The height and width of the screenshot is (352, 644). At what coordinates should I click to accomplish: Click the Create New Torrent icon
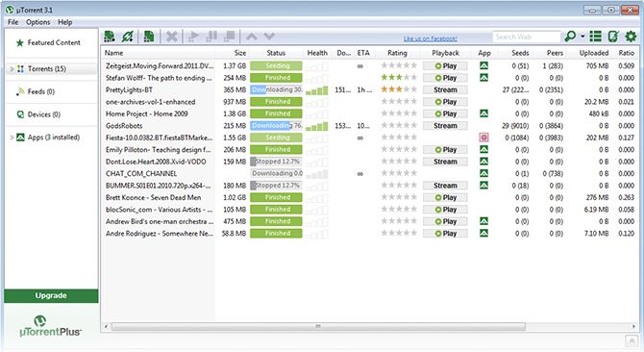click(149, 37)
